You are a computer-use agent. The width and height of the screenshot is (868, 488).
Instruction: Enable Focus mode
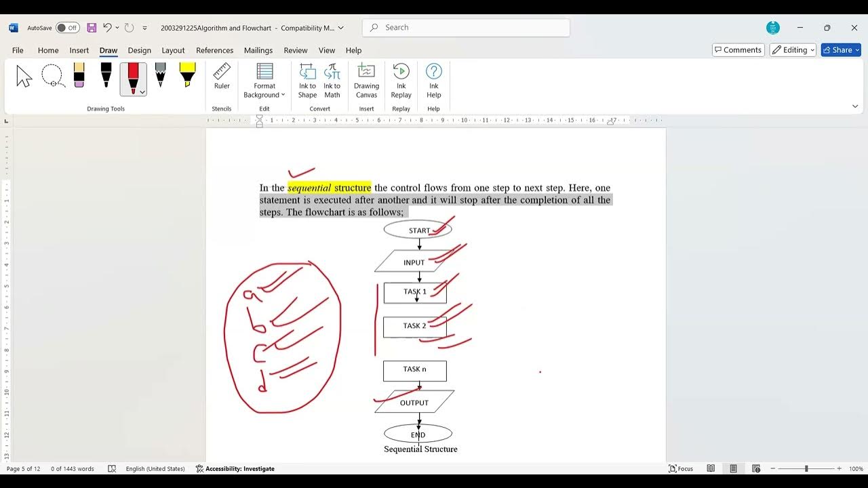click(682, 469)
